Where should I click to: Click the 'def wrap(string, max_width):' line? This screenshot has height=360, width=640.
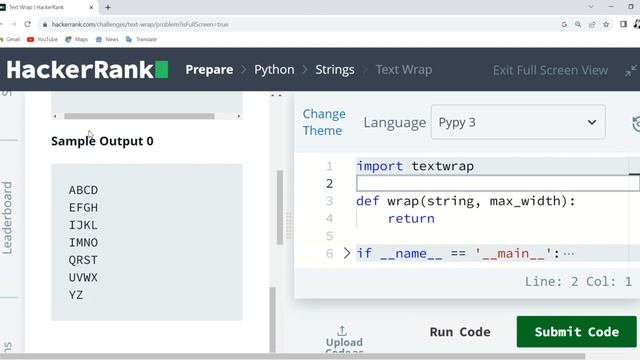[466, 201]
